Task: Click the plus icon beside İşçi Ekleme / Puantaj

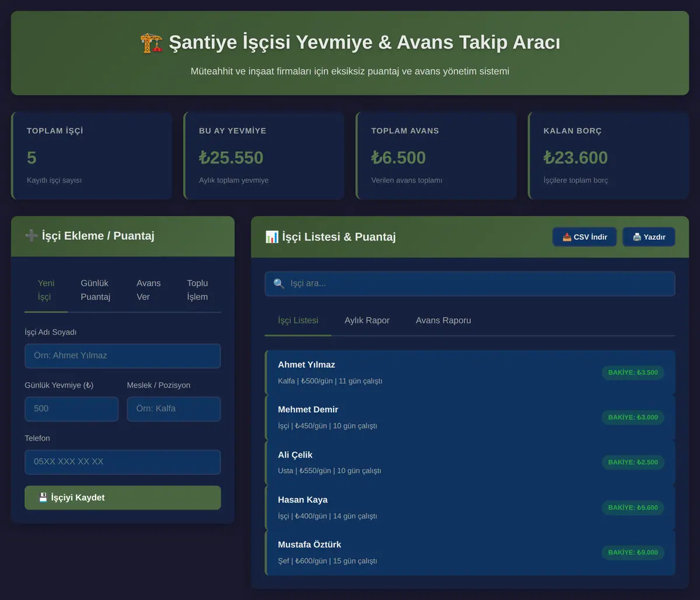Action: pyautogui.click(x=32, y=236)
